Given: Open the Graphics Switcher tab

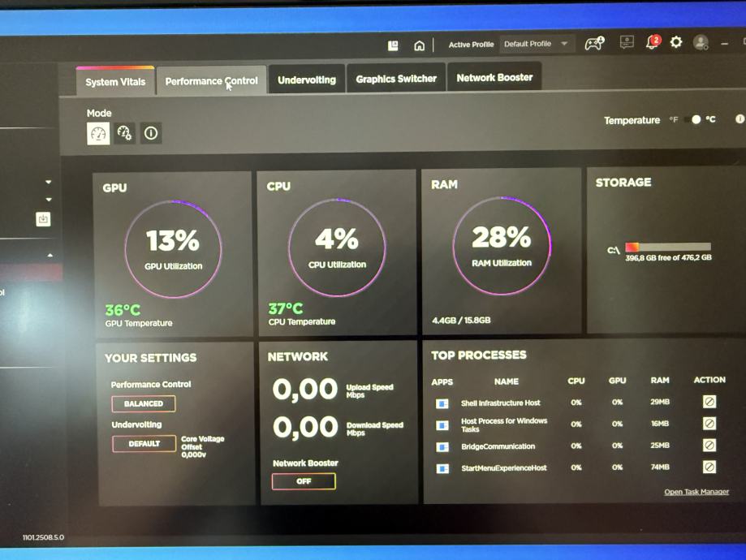Looking at the screenshot, I should pyautogui.click(x=396, y=79).
